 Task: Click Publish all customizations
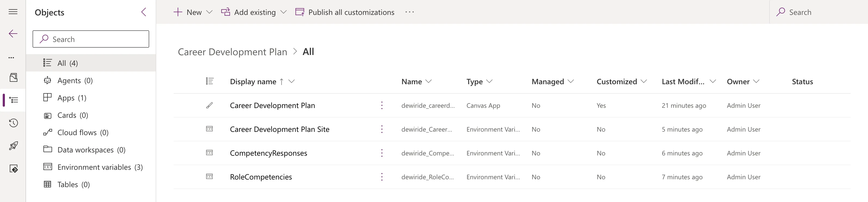(x=345, y=12)
